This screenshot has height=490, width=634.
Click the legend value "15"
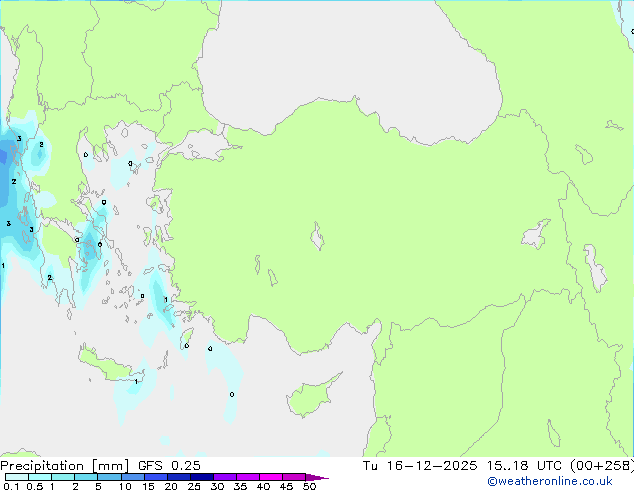point(148,486)
